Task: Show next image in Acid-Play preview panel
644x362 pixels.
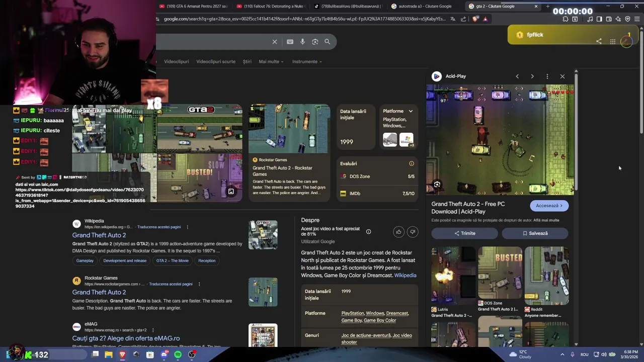Action: [x=532, y=76]
